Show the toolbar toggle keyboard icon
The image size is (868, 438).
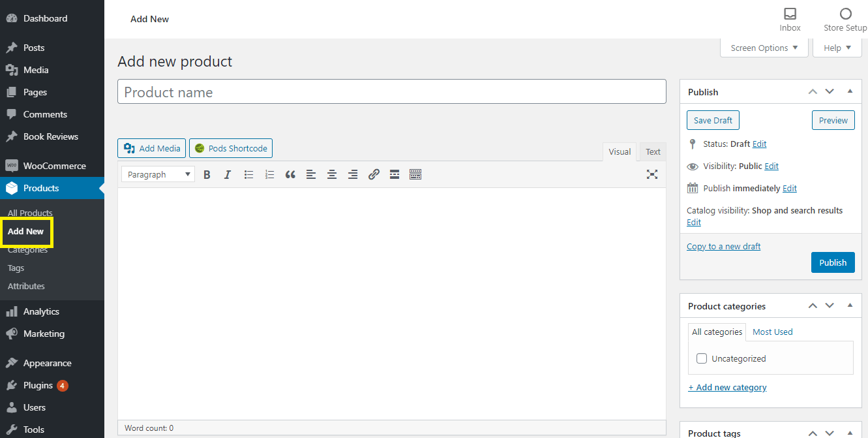(415, 174)
